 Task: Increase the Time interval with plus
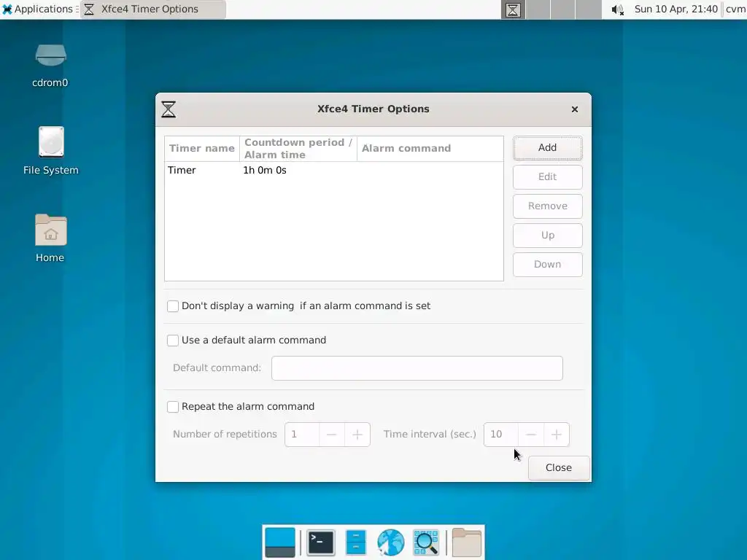coord(556,435)
